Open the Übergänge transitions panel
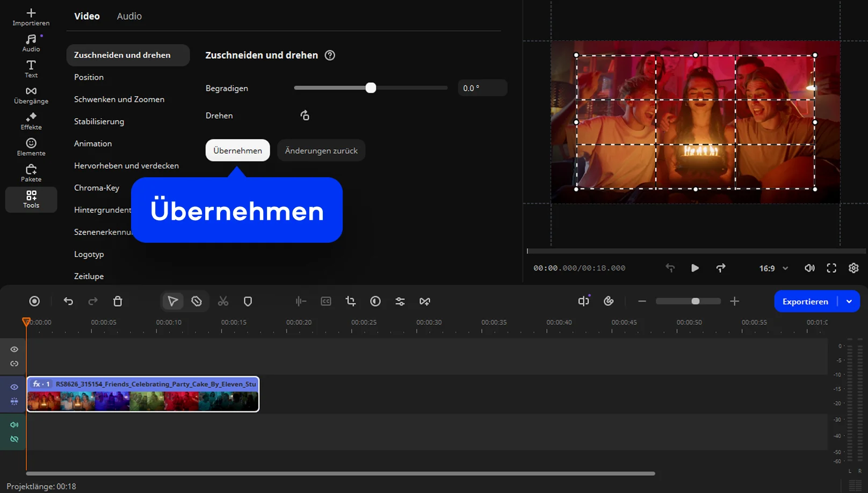 31,95
